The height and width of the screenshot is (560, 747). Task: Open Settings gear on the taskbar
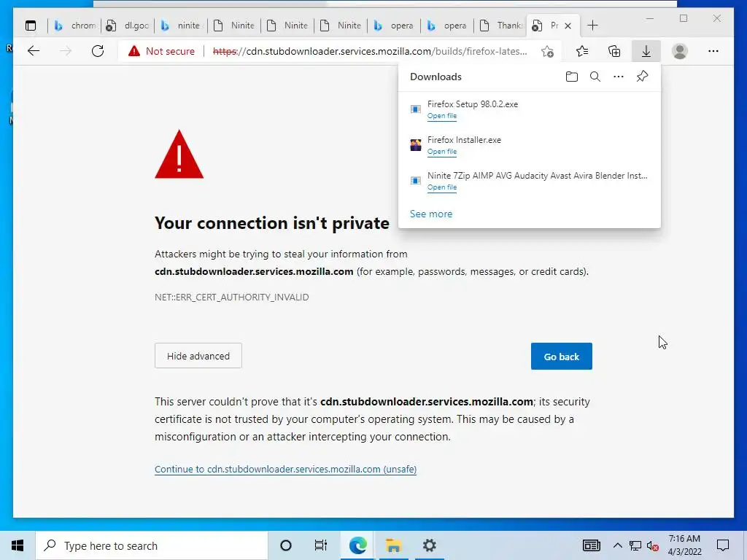[x=429, y=545]
